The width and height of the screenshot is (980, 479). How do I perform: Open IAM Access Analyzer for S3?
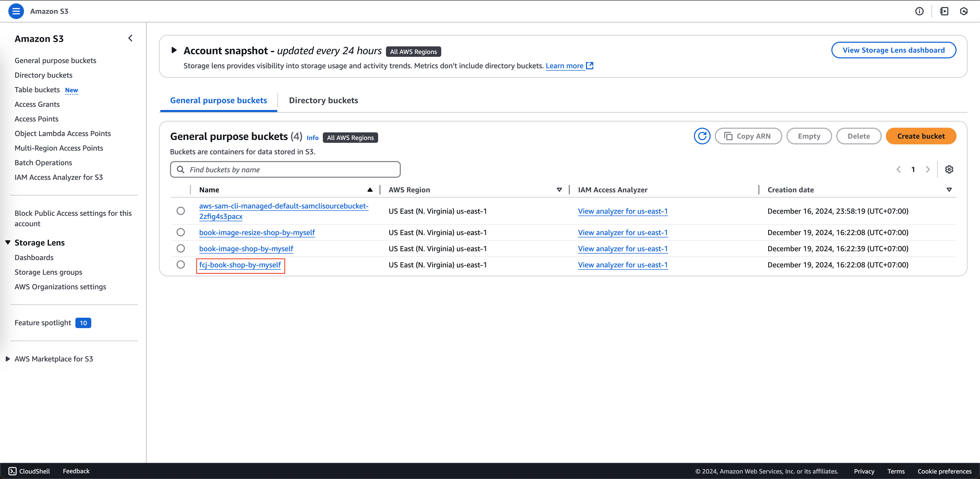tap(59, 177)
